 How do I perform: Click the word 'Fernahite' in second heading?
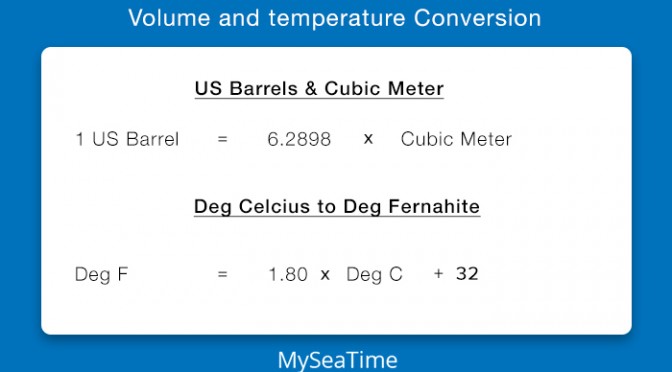coord(434,207)
